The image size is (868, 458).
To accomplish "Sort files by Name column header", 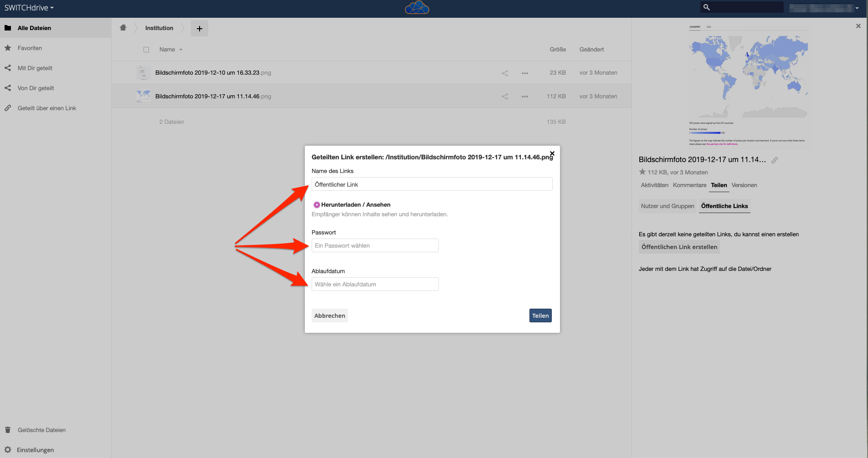I will [x=167, y=50].
